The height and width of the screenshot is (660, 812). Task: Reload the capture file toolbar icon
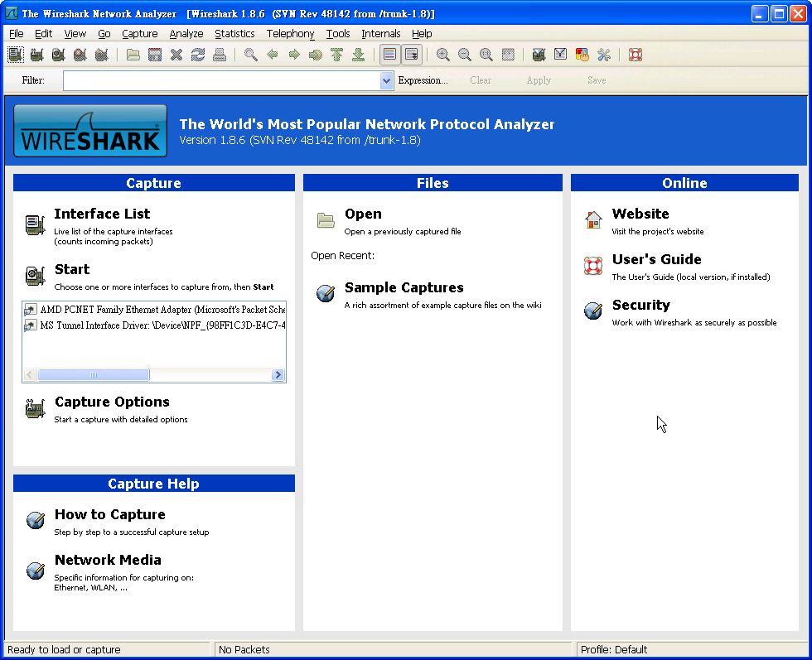pyautogui.click(x=198, y=55)
